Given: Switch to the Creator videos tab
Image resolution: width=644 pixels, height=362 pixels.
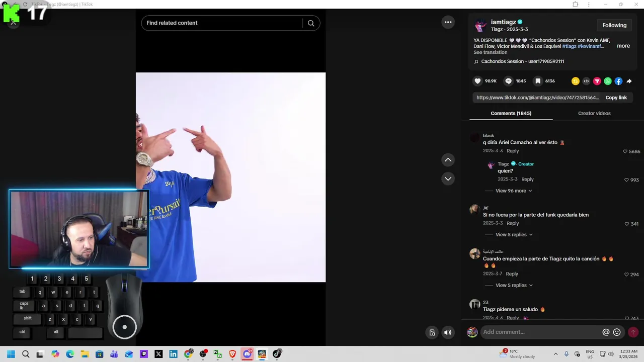Looking at the screenshot, I should coord(594,113).
